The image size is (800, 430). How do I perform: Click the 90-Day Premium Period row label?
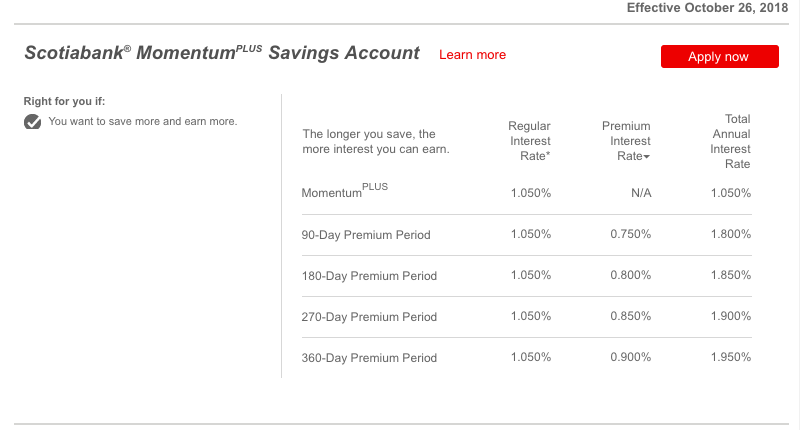point(366,235)
